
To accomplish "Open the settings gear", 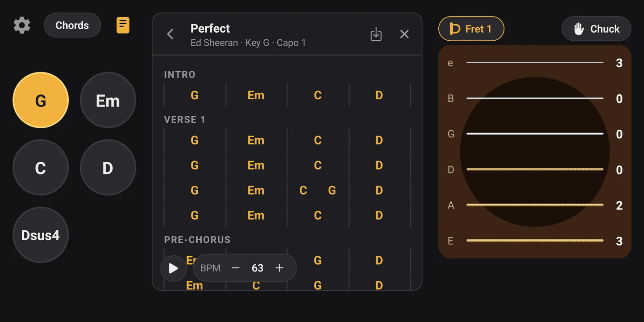I will pos(22,25).
